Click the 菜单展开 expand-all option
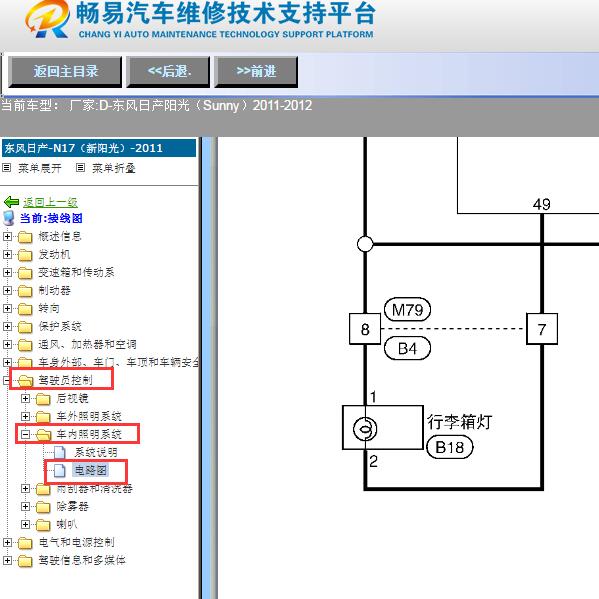The width and height of the screenshot is (599, 599). (40, 168)
